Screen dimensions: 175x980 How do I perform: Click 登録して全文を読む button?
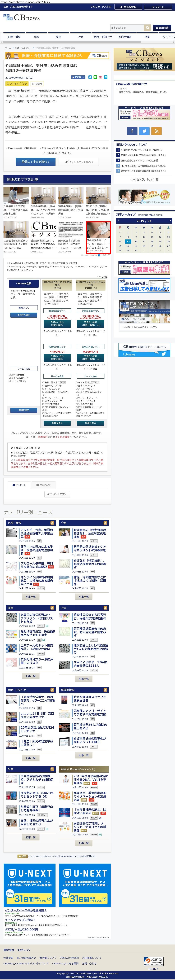pos(36,162)
